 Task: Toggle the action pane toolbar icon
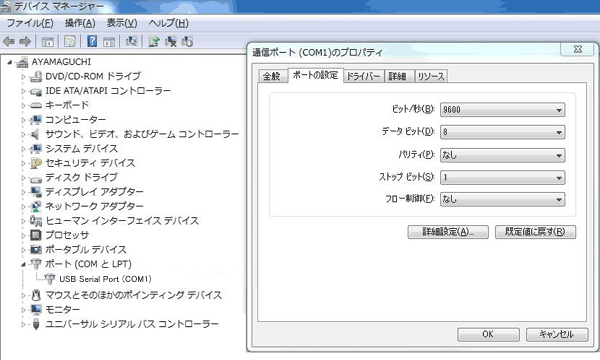109,41
